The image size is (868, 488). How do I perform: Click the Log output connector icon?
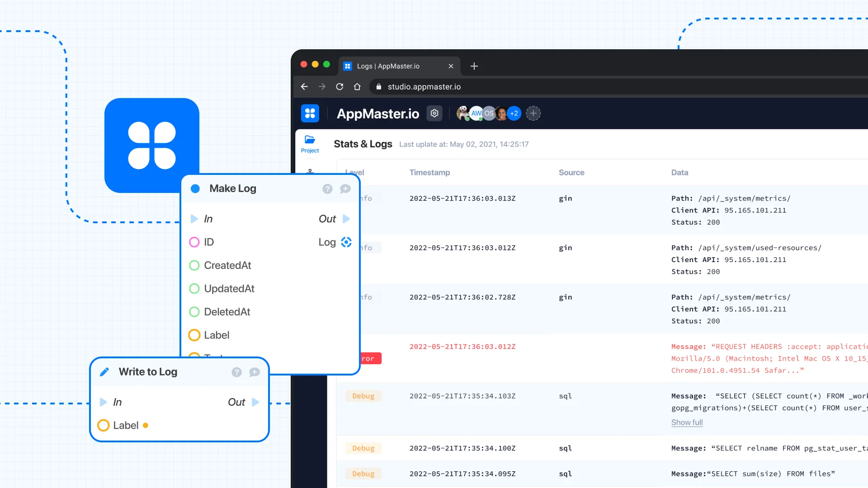click(x=346, y=242)
